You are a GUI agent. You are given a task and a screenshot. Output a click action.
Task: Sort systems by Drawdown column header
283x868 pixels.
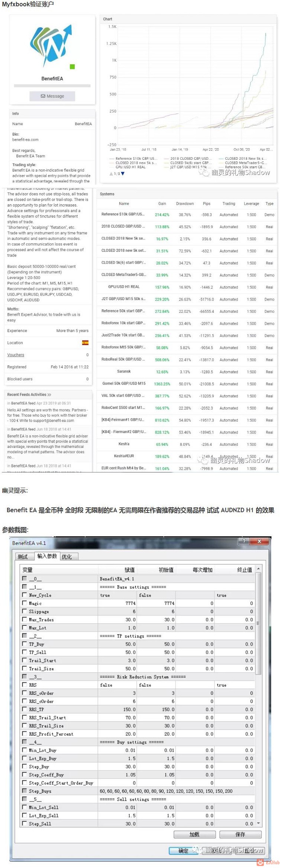coord(185,204)
